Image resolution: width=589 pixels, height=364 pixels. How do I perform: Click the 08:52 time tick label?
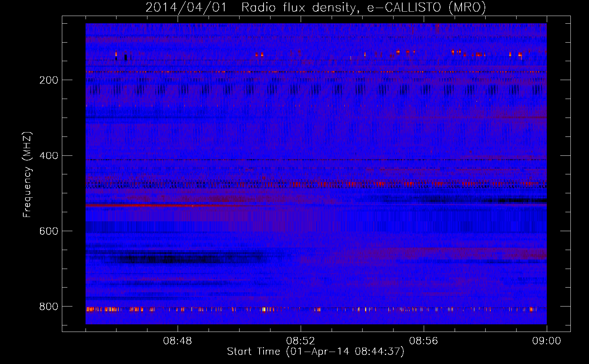[301, 341]
